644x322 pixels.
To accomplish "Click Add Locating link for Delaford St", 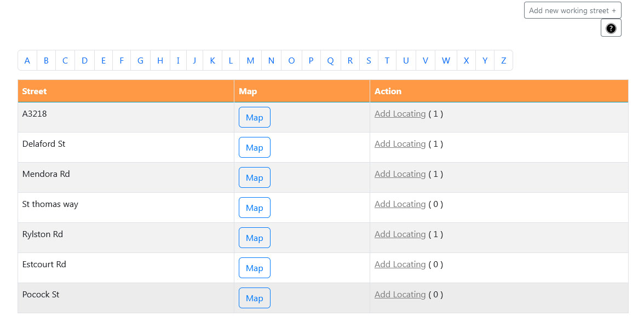I will (x=400, y=143).
